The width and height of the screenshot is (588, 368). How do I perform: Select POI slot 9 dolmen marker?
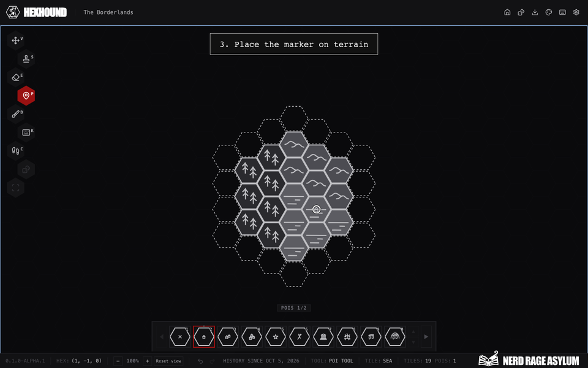pyautogui.click(x=371, y=337)
